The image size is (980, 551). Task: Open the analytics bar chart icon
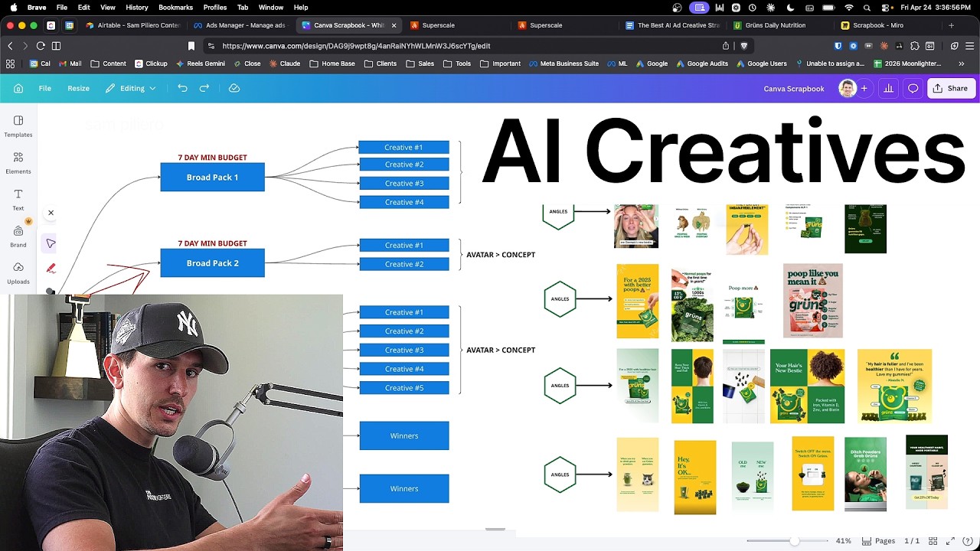tap(888, 89)
